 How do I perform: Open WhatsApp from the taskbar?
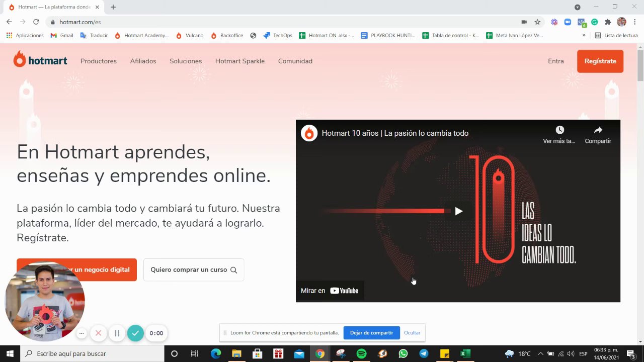(403, 354)
